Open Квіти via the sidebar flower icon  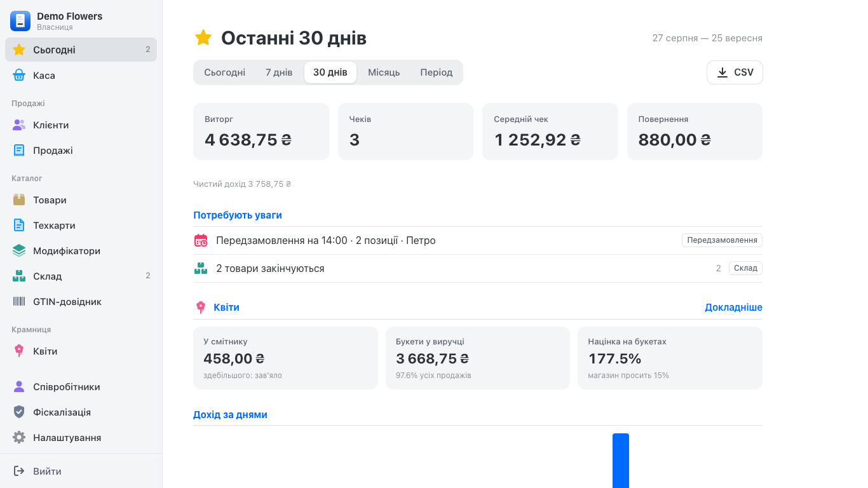click(x=19, y=351)
